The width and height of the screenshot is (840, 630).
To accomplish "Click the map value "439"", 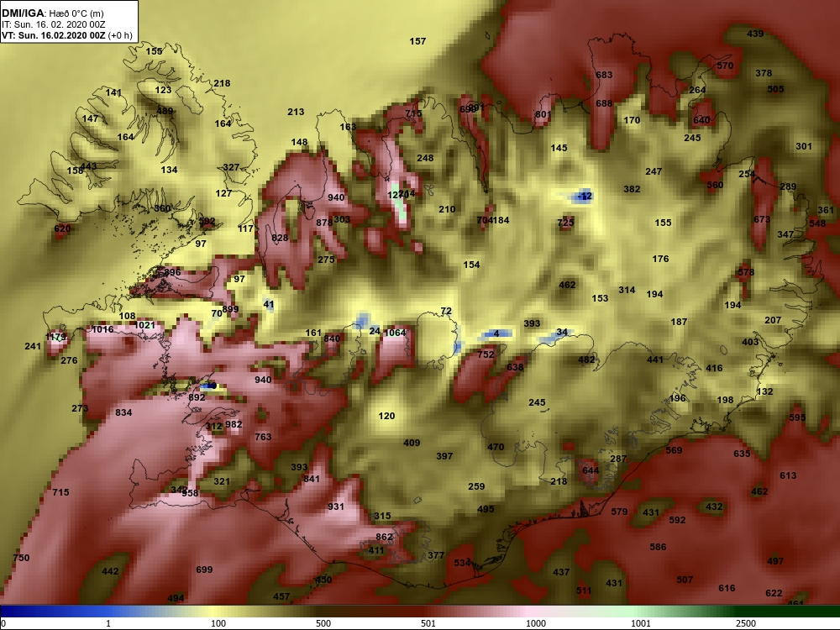I will point(755,34).
